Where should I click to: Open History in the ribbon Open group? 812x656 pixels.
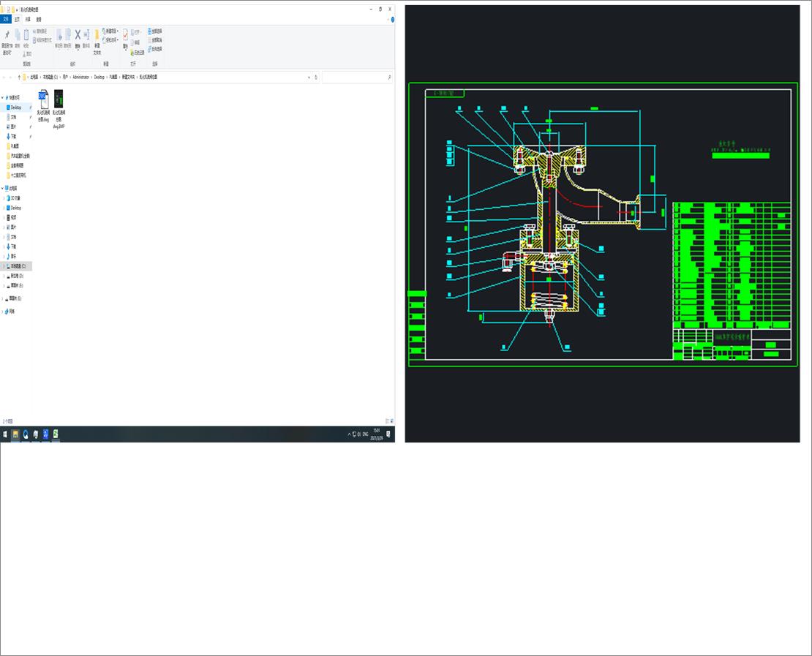(x=138, y=53)
